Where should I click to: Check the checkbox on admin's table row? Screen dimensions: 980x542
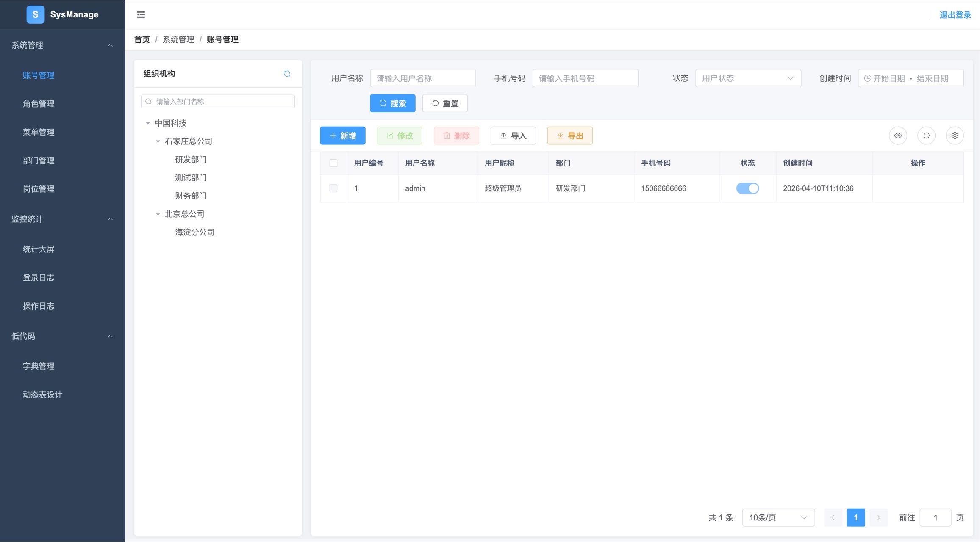333,188
